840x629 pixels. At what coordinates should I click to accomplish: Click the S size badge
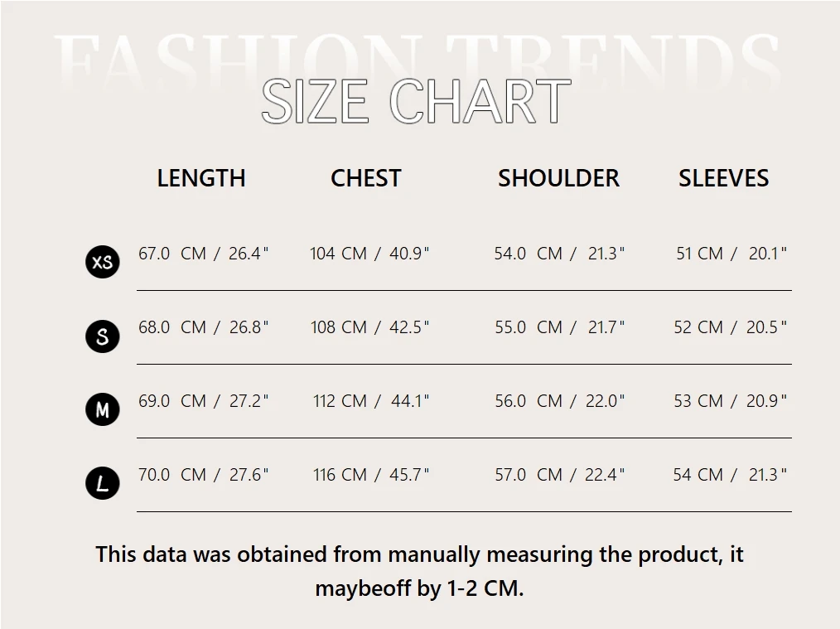pyautogui.click(x=103, y=336)
